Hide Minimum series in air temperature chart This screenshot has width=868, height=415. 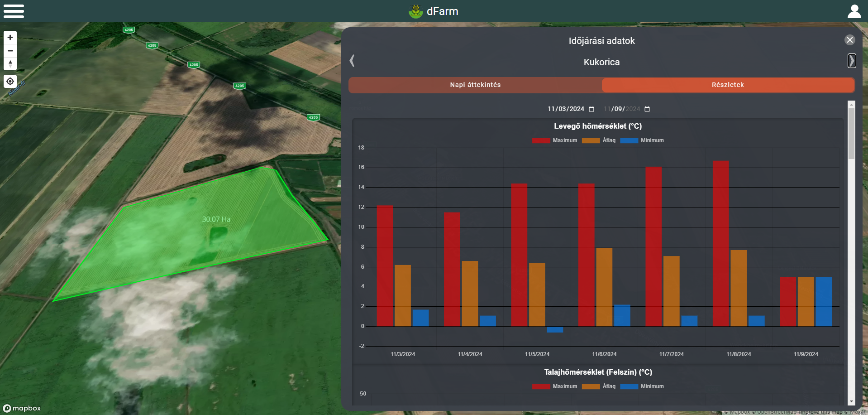(x=642, y=140)
